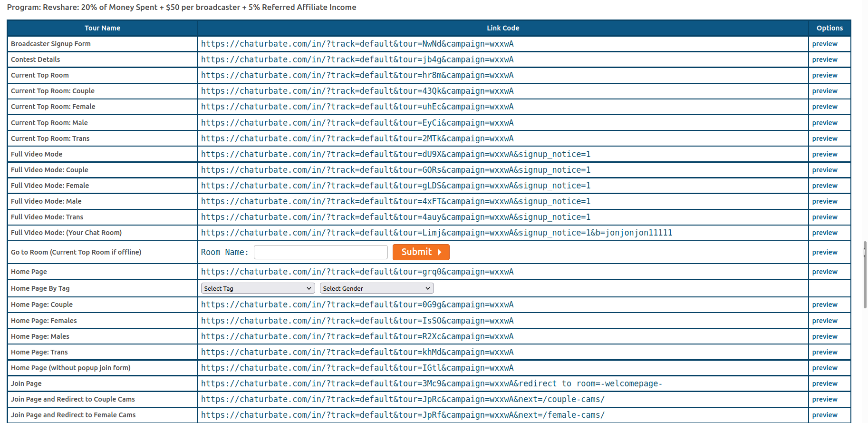Select link code with tour=R2Xc
This screenshot has width=868, height=423.
pyautogui.click(x=357, y=336)
